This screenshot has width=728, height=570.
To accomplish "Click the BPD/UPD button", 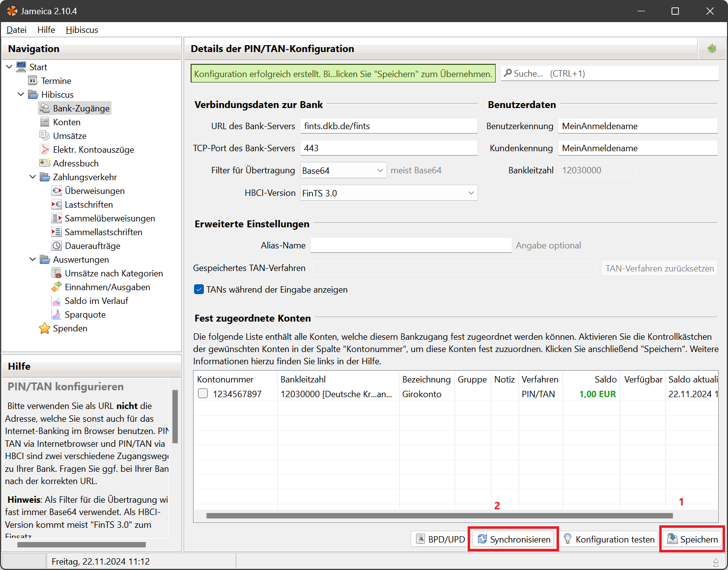I will 440,539.
